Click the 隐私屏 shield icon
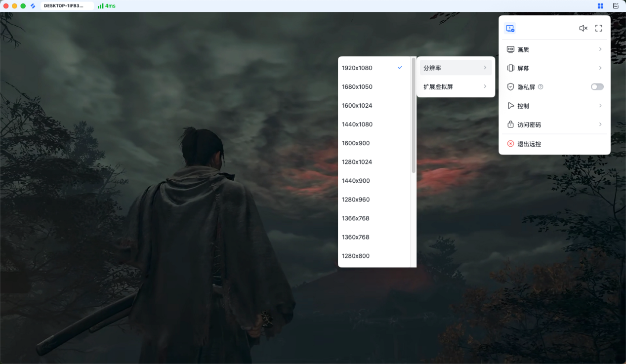This screenshot has width=626, height=364. (x=511, y=87)
